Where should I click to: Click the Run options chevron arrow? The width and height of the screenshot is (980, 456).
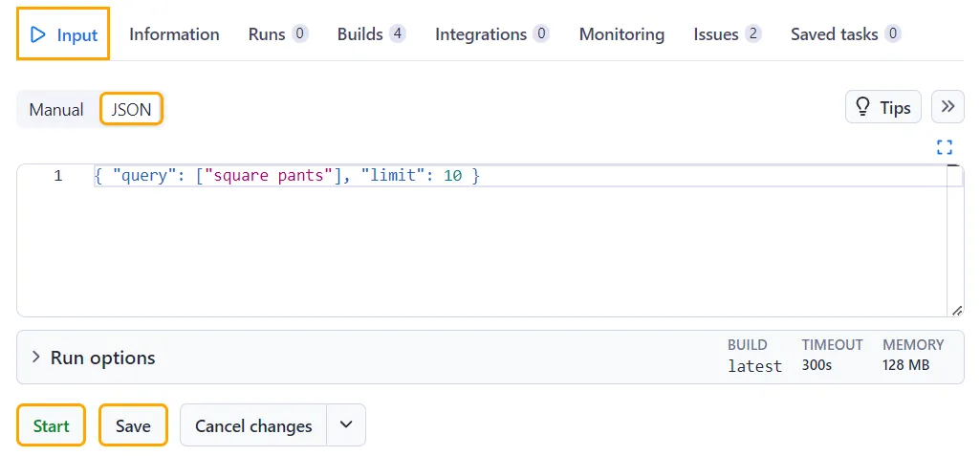pyautogui.click(x=36, y=358)
